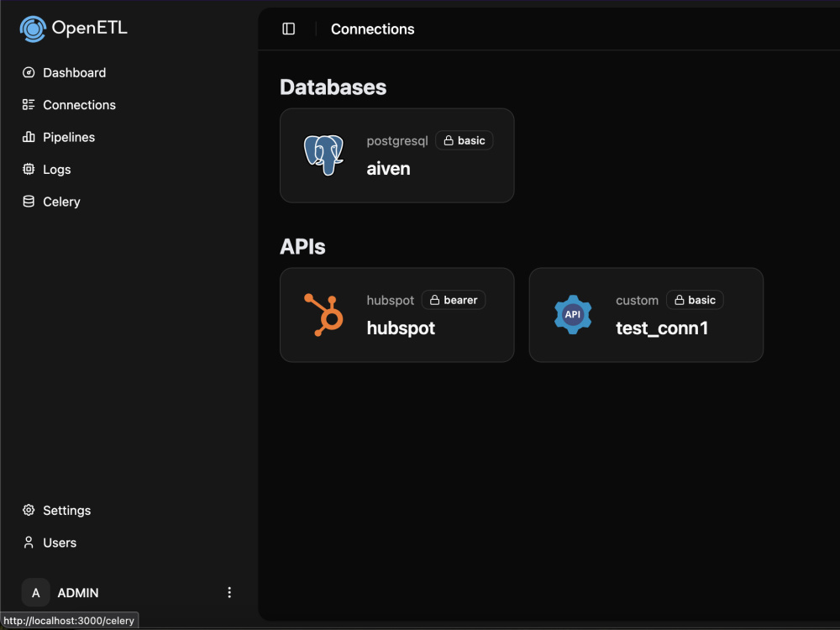The image size is (840, 630).
Task: Toggle the sidebar panel icon
Action: 288,29
